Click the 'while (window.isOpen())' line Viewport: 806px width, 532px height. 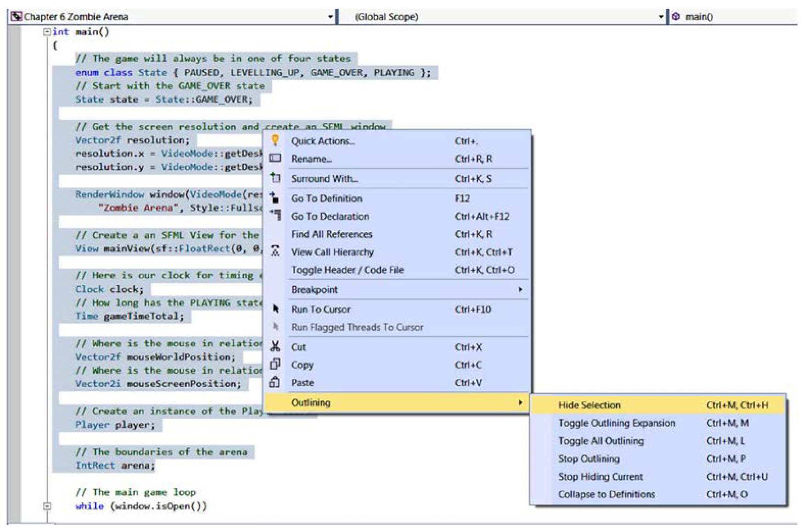coord(141,506)
